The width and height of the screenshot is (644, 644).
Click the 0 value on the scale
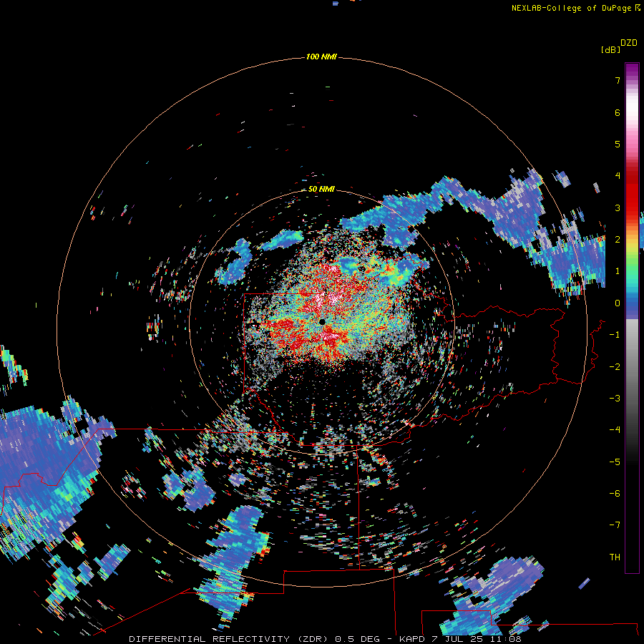(x=618, y=303)
